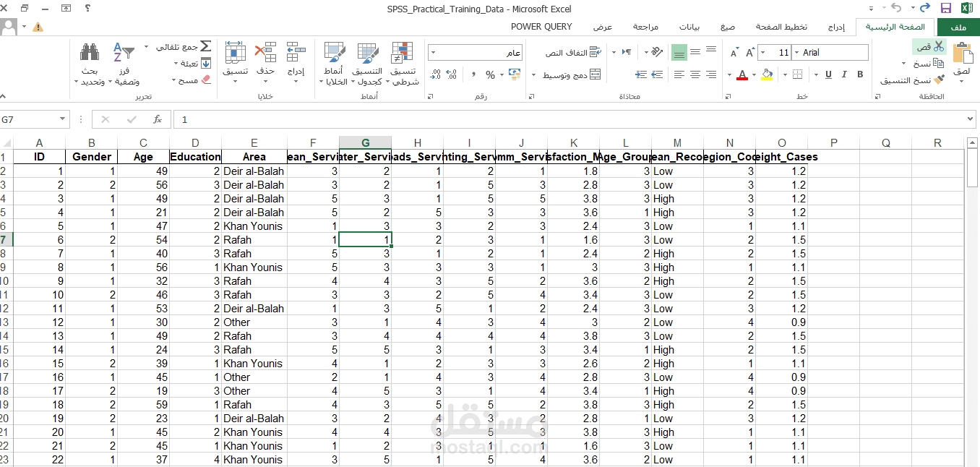Click the Percent Style (%) icon
Image resolution: width=980 pixels, height=467 pixels.
point(491,74)
